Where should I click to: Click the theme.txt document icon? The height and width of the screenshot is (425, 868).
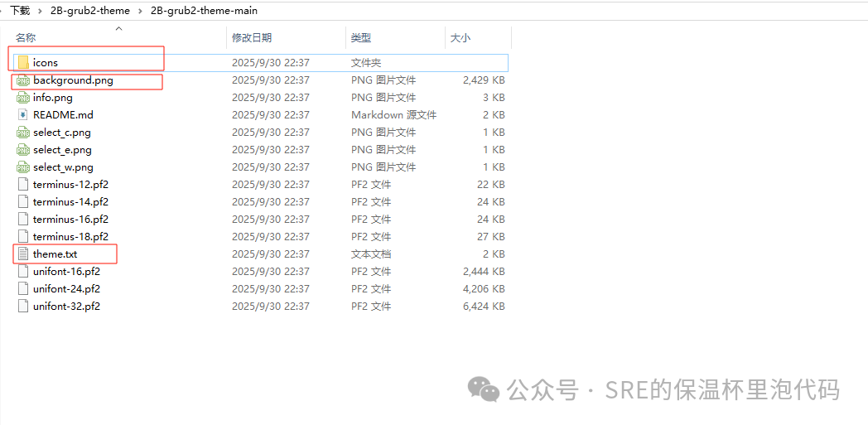(22, 254)
